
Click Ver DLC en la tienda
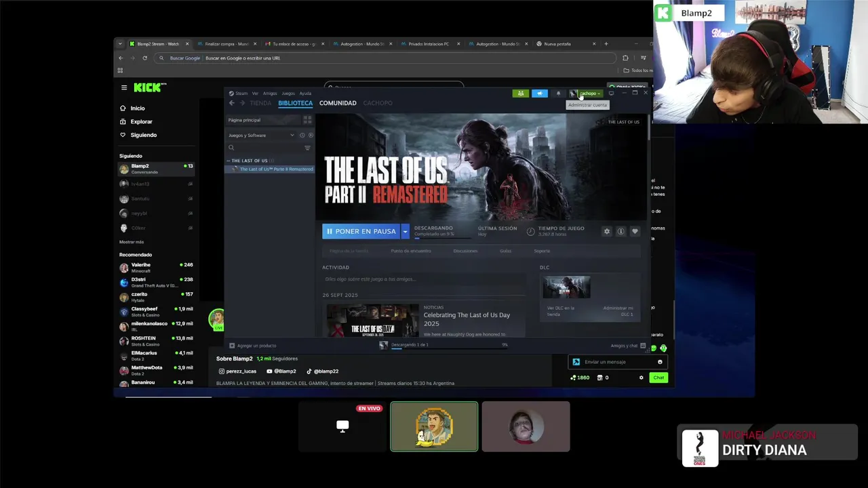[561, 311]
